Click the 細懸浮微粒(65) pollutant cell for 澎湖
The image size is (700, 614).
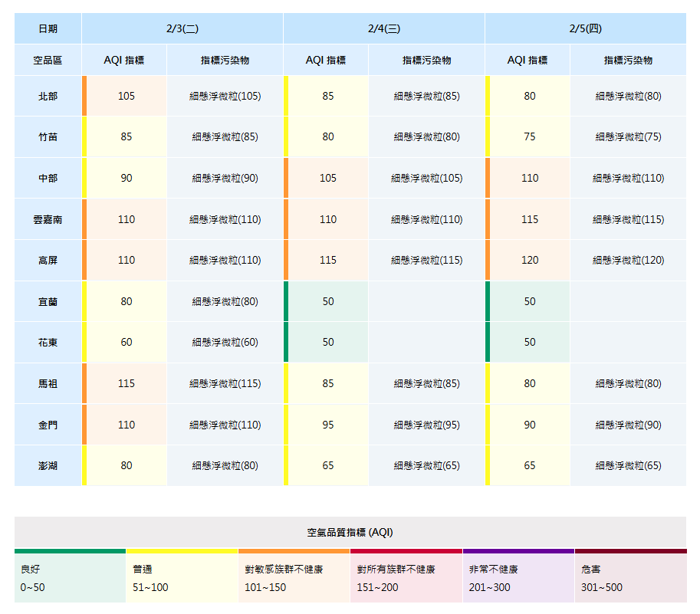pyautogui.click(x=629, y=465)
